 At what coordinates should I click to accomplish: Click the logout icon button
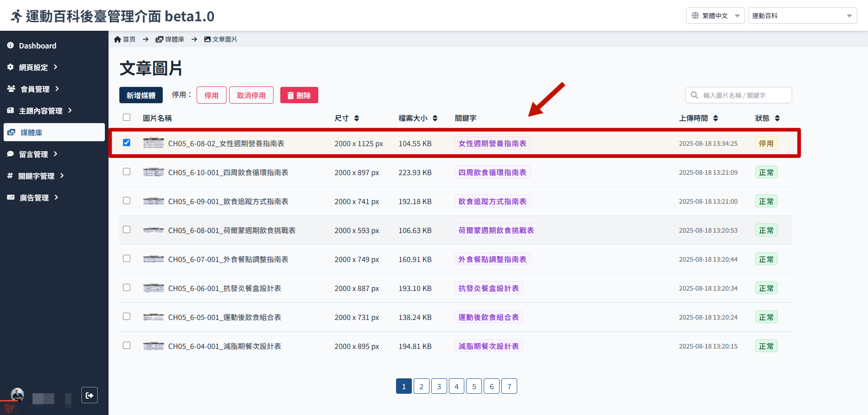(90, 395)
